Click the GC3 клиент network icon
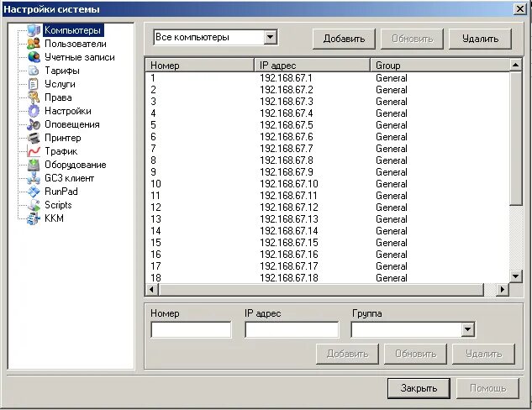 34,178
